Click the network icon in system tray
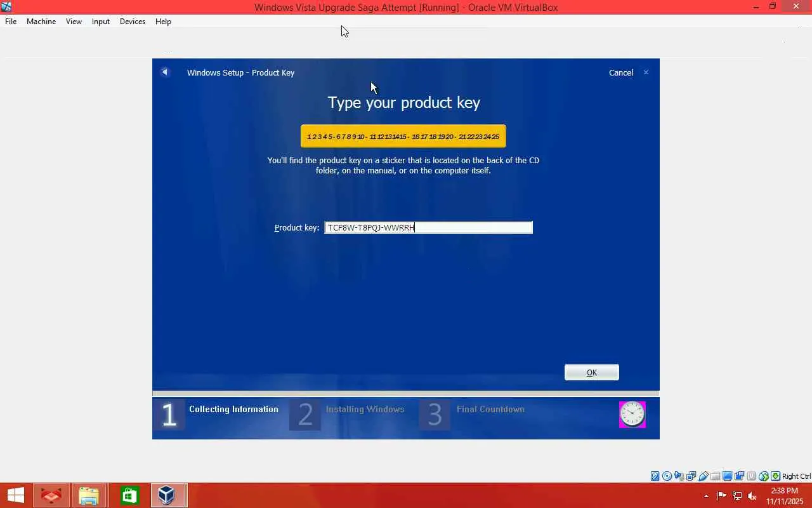 click(737, 495)
